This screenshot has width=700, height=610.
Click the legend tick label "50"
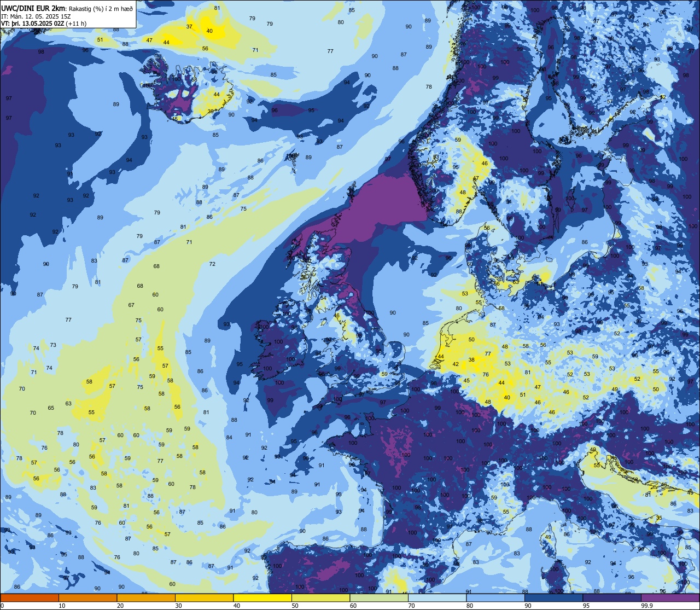tap(295, 606)
